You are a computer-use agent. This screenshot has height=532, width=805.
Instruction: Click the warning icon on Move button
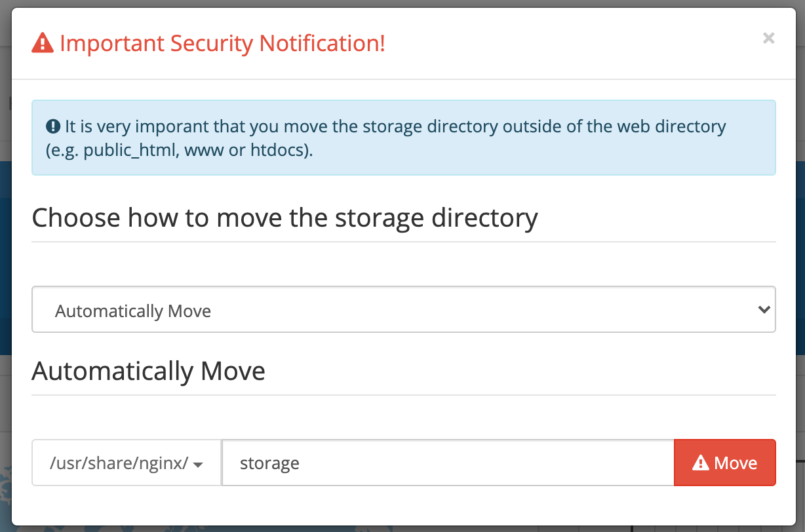coord(701,463)
